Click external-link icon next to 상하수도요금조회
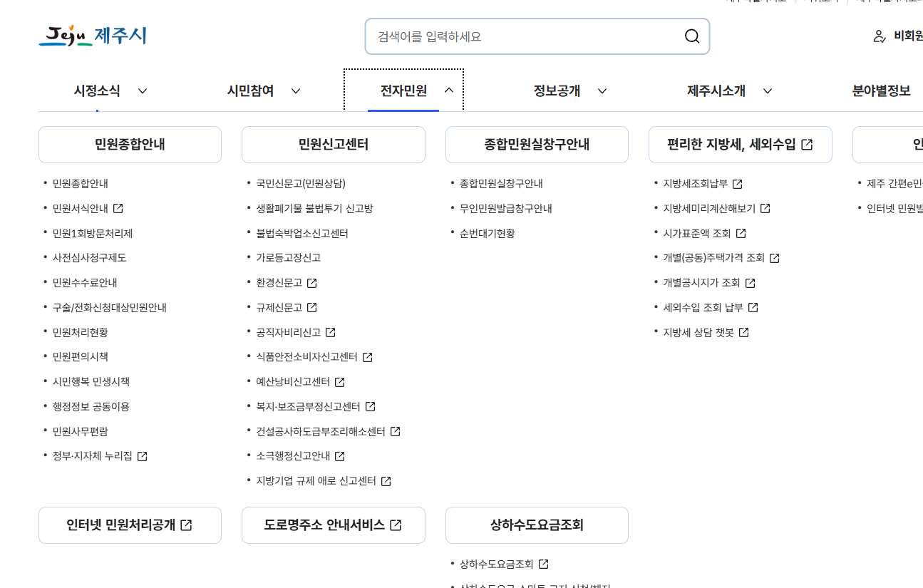 pyautogui.click(x=544, y=563)
